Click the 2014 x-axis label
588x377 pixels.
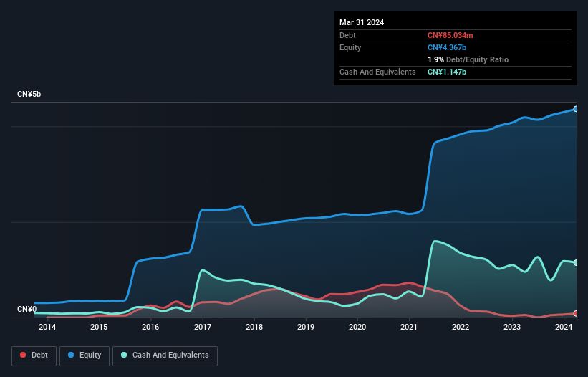[x=47, y=327]
